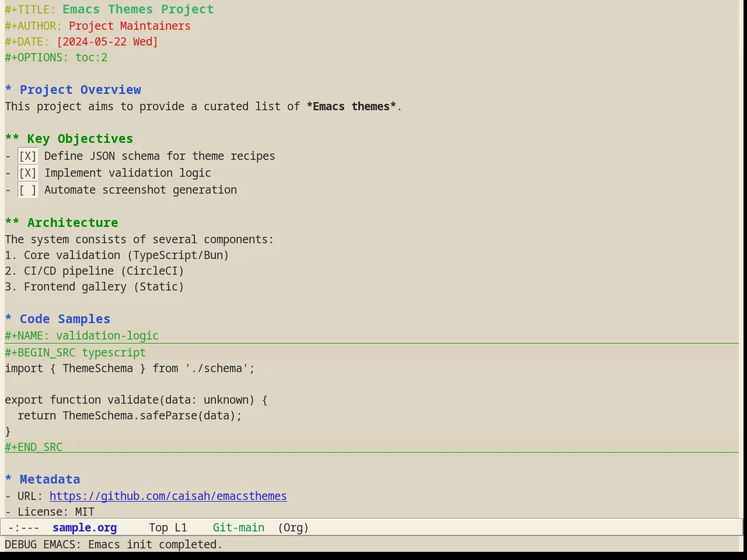
Task: Click the sample.org buffer name
Action: coord(85,528)
